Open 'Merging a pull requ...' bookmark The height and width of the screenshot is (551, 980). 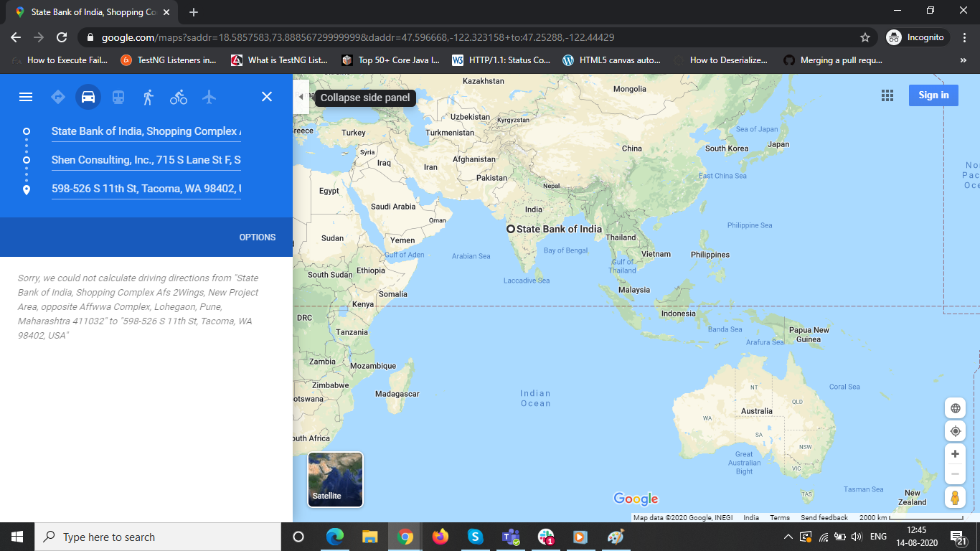click(833, 60)
